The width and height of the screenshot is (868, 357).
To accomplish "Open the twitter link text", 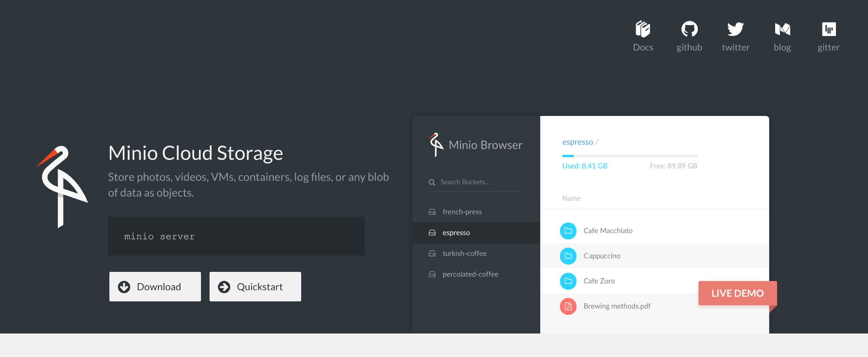I will (x=736, y=47).
